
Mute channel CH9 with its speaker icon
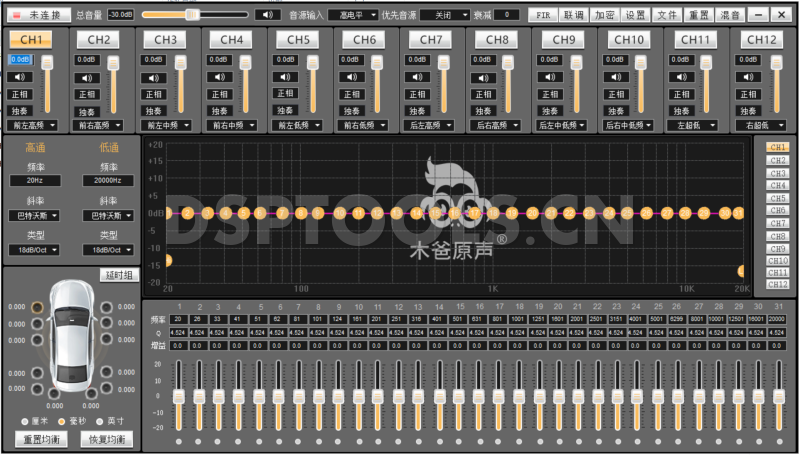point(548,77)
